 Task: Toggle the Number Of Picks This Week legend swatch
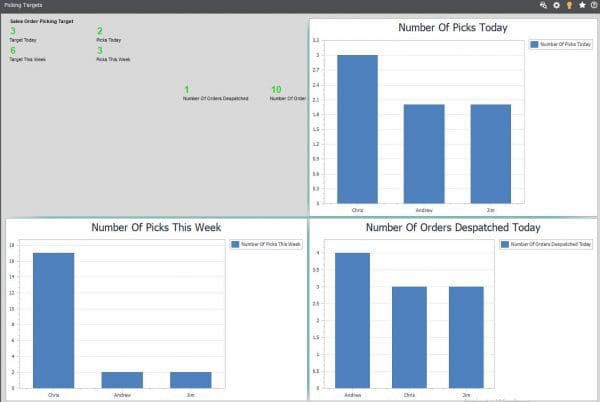[235, 244]
